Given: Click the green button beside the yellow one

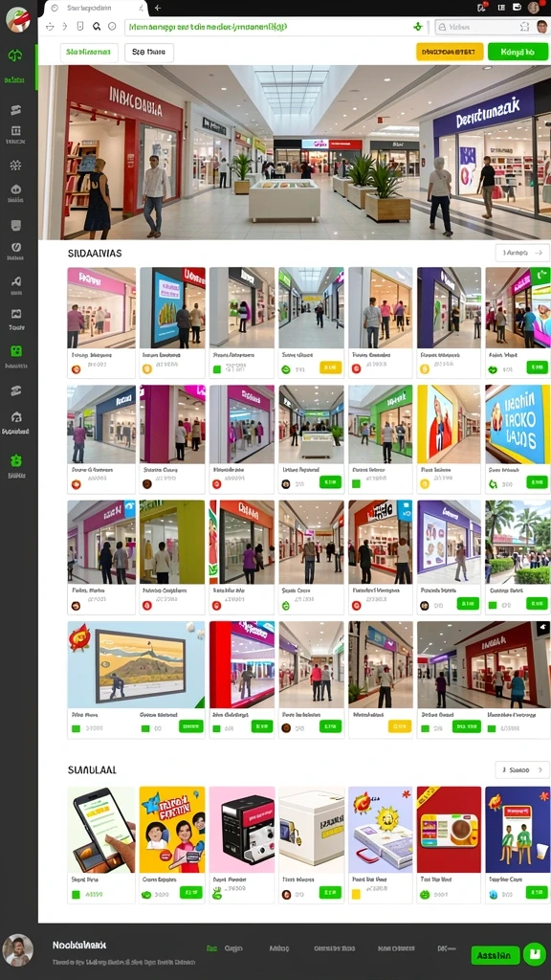Looking at the screenshot, I should pos(518,52).
